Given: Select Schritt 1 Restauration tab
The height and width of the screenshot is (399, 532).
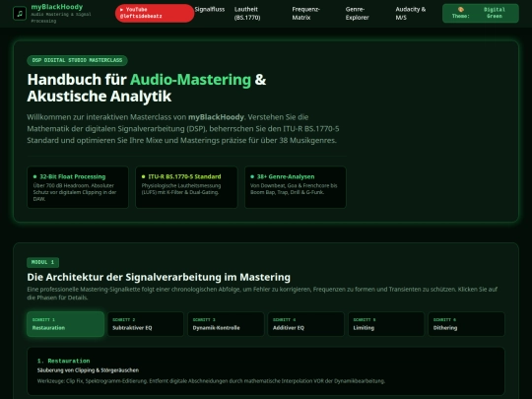Looking at the screenshot, I should tap(65, 324).
